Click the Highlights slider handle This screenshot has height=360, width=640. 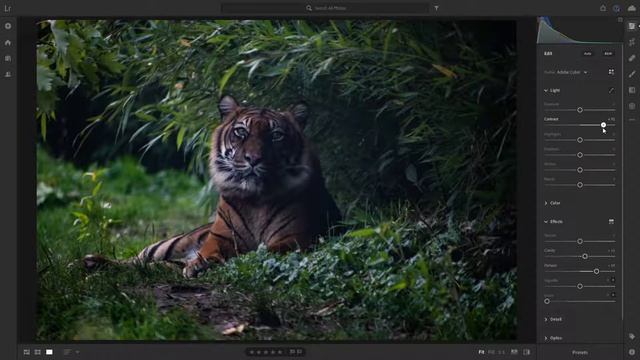[580, 140]
